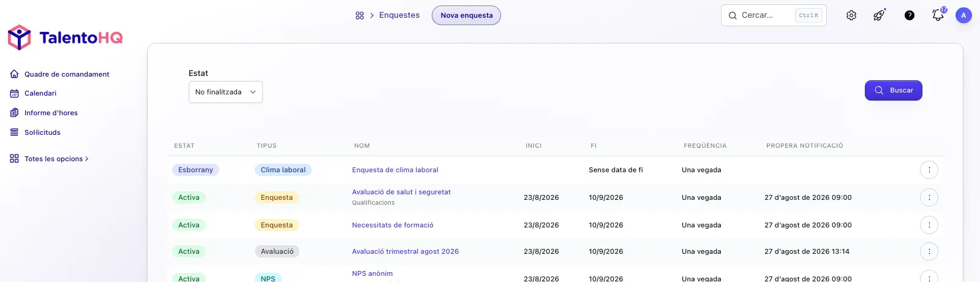Click the Sense data de fi cell
The height and width of the screenshot is (282, 980).
tap(616, 170)
